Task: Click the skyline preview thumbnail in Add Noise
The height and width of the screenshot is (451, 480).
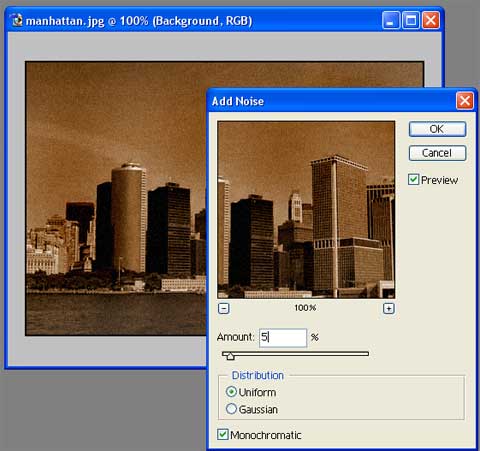Action: coord(306,210)
